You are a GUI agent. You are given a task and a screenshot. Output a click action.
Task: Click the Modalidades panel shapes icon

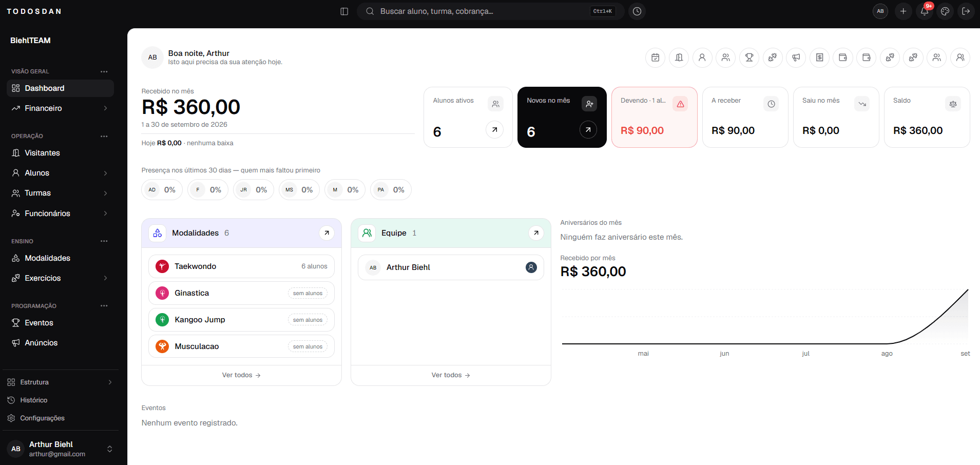[158, 233]
